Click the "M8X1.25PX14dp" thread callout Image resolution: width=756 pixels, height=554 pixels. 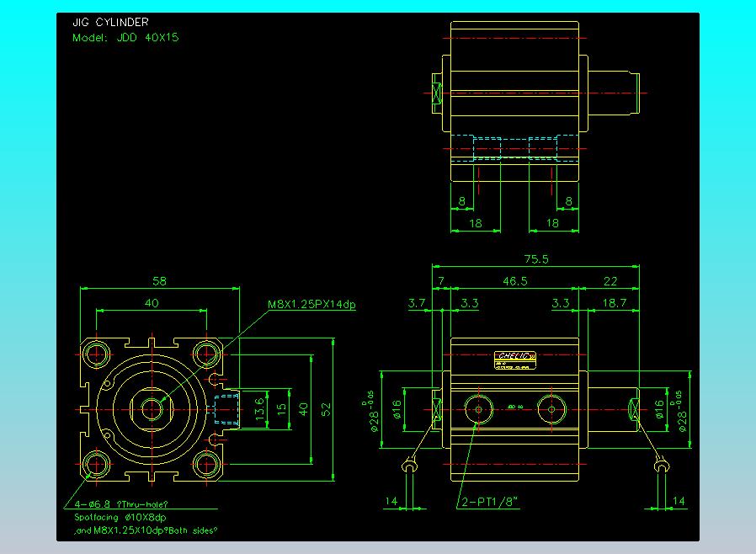[x=311, y=304]
